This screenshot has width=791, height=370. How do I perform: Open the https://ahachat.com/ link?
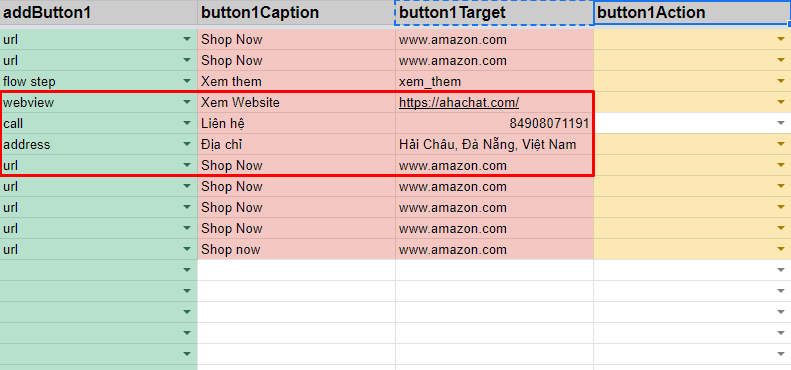point(459,102)
